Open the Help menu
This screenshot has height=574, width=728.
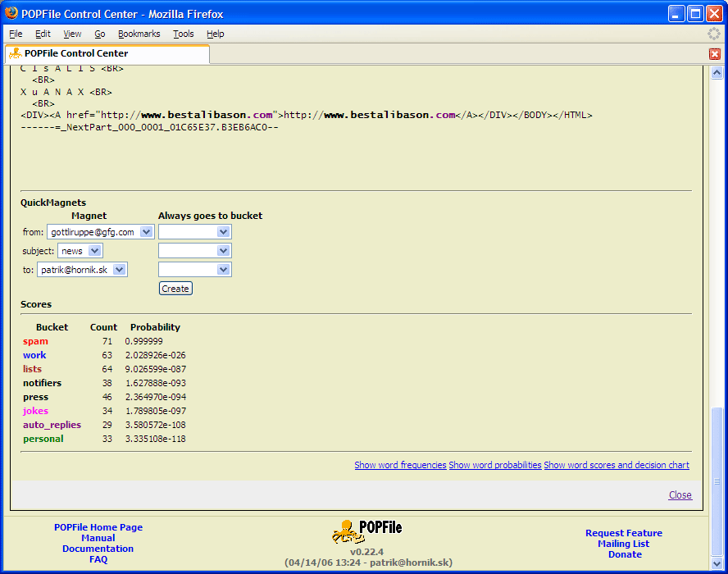(216, 34)
